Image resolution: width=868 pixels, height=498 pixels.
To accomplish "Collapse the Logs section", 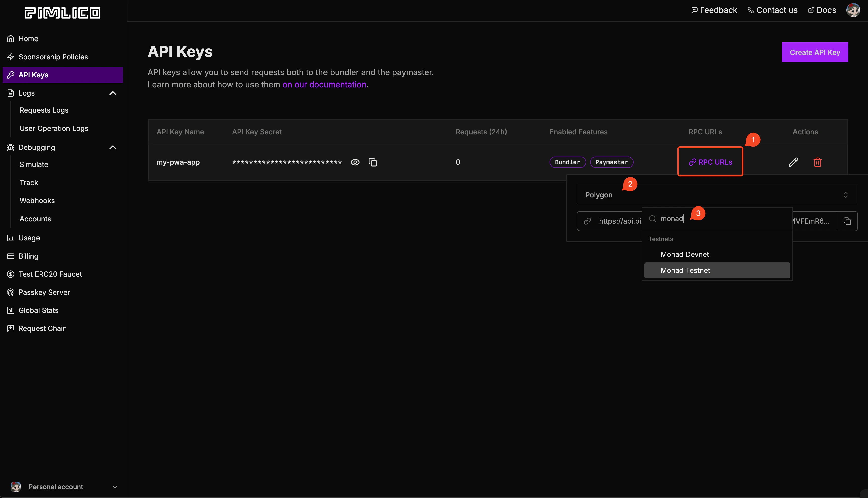I will (113, 93).
